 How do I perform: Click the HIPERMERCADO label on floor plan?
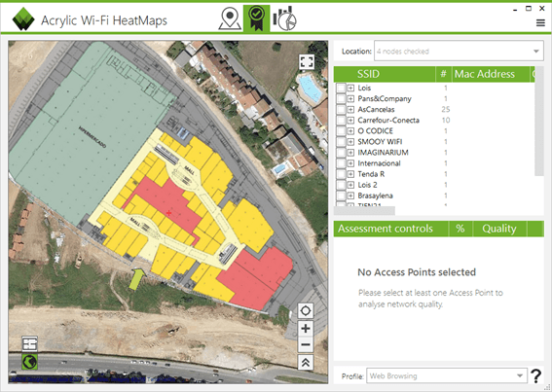coord(92,136)
